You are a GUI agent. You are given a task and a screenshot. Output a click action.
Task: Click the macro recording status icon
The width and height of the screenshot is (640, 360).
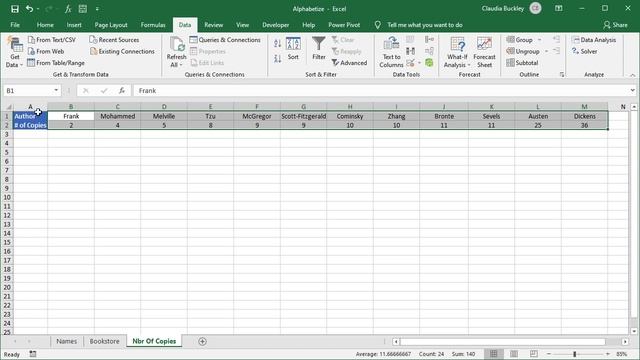click(x=33, y=354)
